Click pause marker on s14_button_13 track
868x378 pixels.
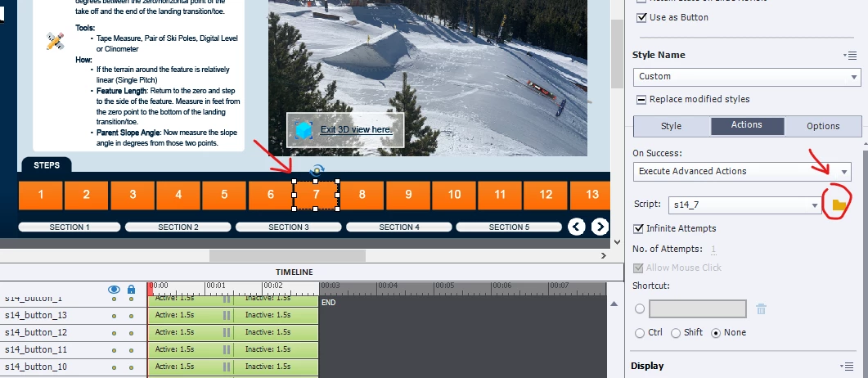[x=226, y=315]
